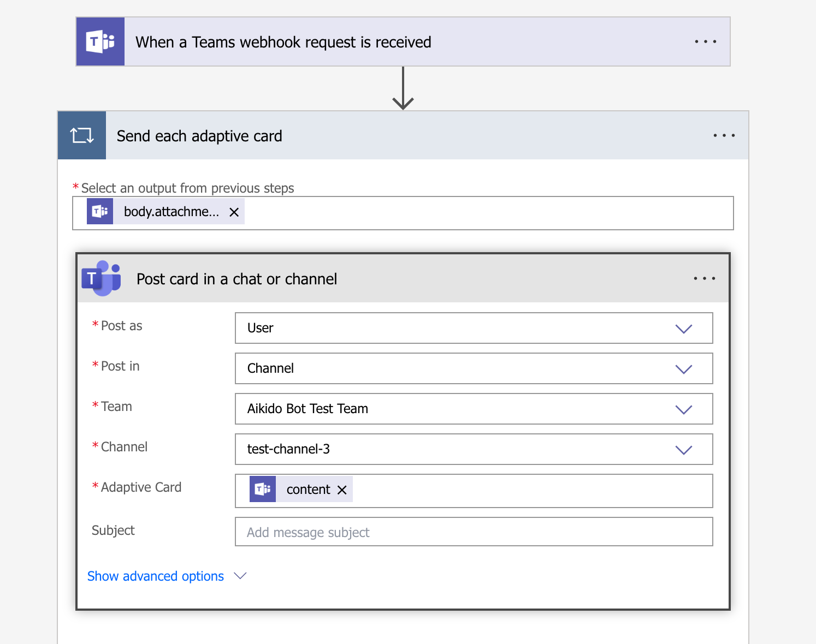Image resolution: width=816 pixels, height=644 pixels.
Task: Expand the Post in dropdown
Action: tap(683, 369)
